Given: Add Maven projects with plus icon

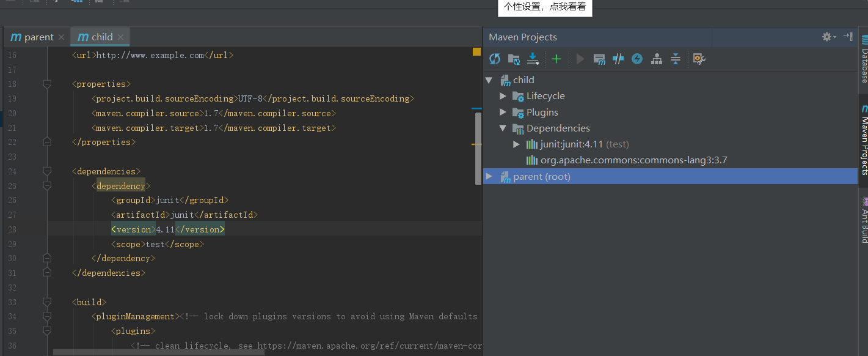Looking at the screenshot, I should tap(556, 59).
